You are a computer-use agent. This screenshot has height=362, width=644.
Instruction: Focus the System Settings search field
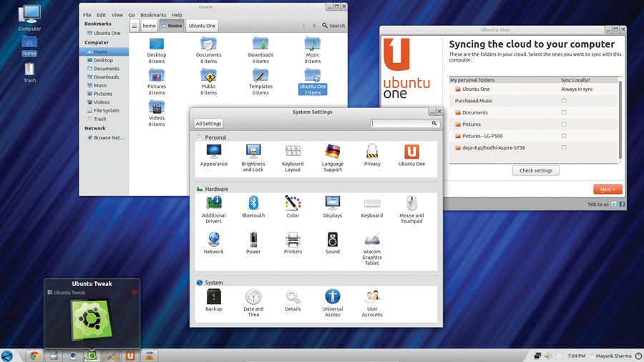pos(404,124)
